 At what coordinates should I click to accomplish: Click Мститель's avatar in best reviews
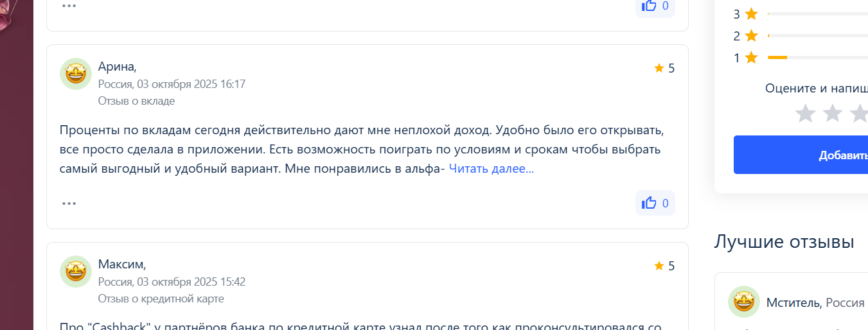tap(744, 302)
